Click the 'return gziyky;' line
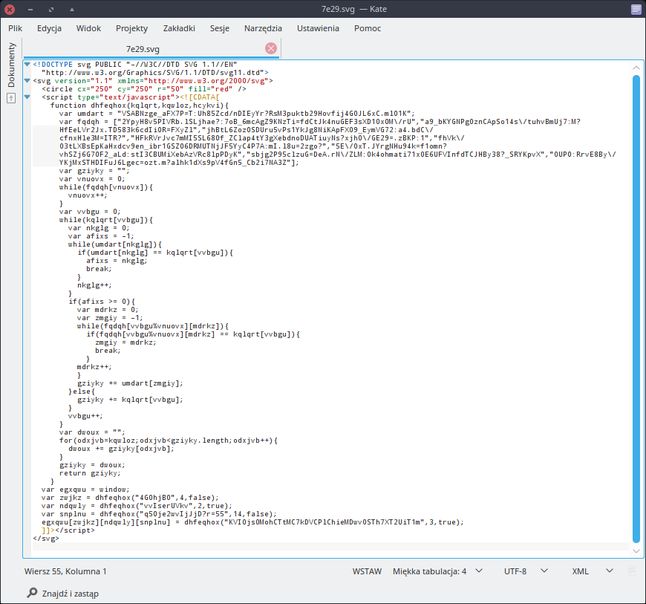Screen dimensions: 646x604 90,473
